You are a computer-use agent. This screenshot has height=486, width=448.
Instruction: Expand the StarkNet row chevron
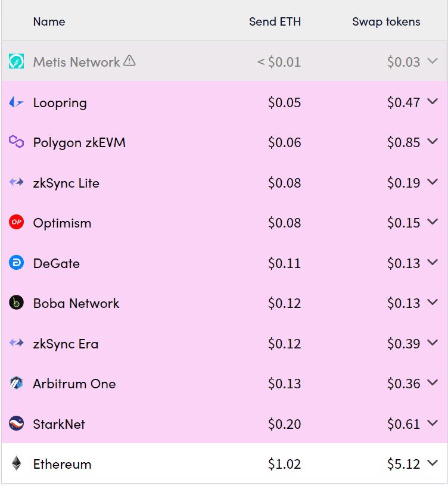432,423
